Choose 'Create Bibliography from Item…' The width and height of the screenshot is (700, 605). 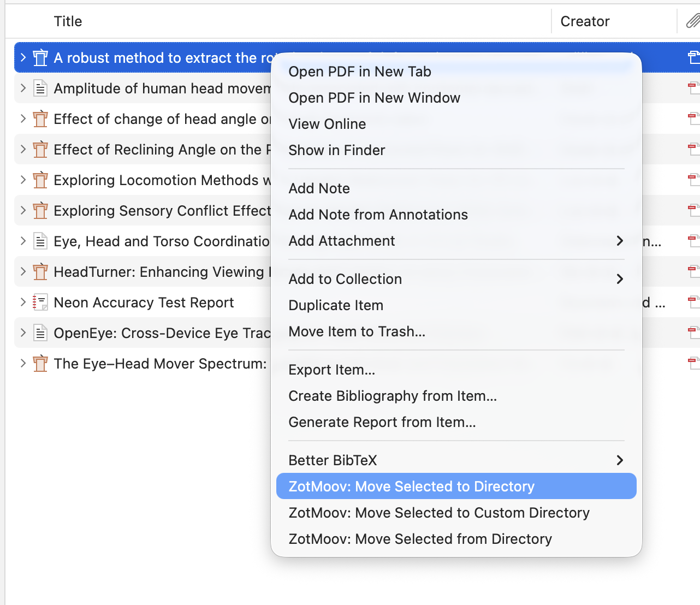(x=456, y=396)
